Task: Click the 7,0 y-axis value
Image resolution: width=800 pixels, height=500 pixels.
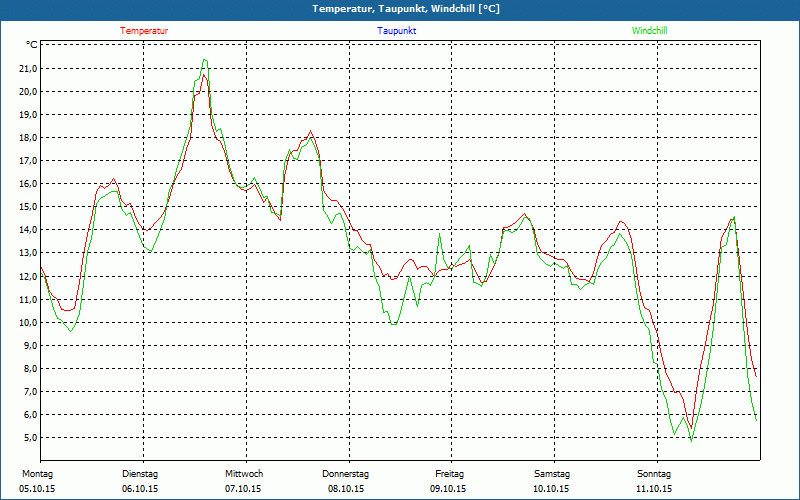Action: tap(30, 391)
